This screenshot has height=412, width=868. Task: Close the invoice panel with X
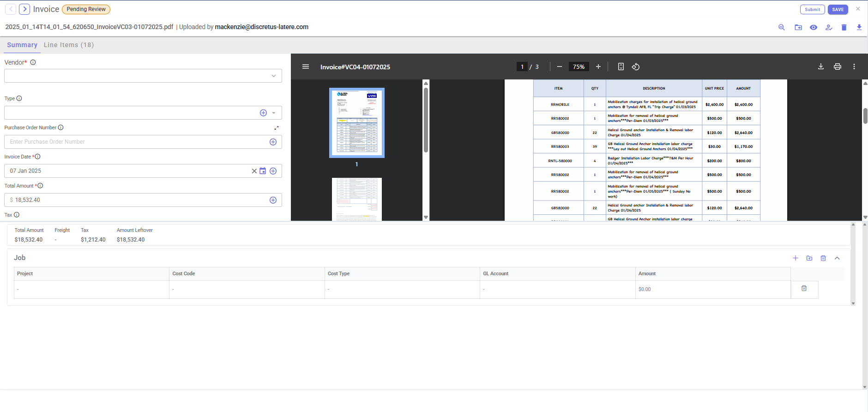(x=858, y=9)
